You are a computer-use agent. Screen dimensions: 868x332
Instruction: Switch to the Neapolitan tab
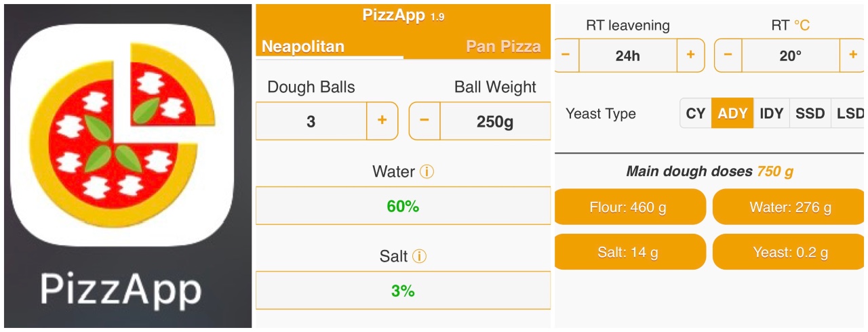coord(303,47)
